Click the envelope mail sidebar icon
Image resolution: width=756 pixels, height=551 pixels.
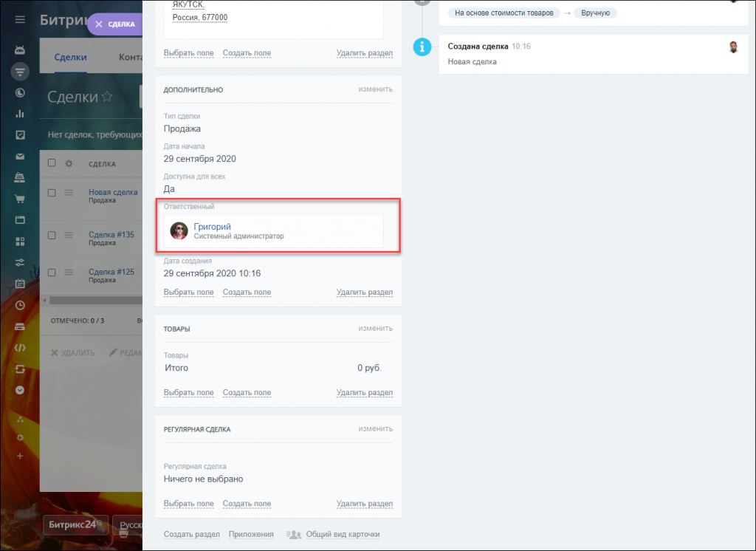click(x=20, y=157)
